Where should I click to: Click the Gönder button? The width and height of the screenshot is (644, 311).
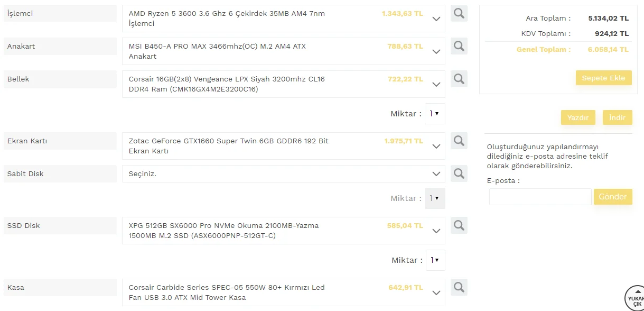pos(613,197)
